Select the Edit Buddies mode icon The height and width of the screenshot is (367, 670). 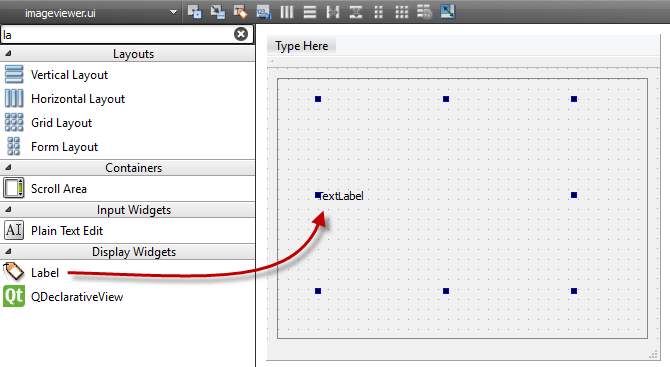tap(241, 12)
